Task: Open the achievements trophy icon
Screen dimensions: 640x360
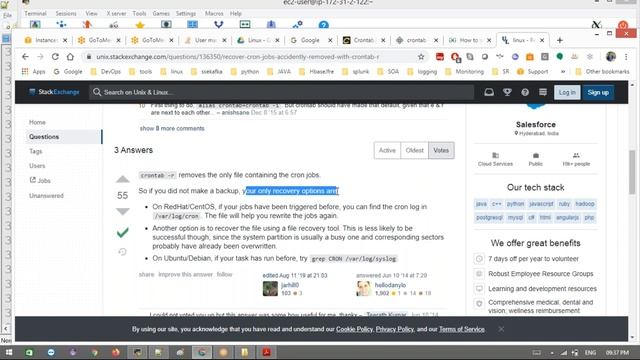Action: click(x=507, y=92)
